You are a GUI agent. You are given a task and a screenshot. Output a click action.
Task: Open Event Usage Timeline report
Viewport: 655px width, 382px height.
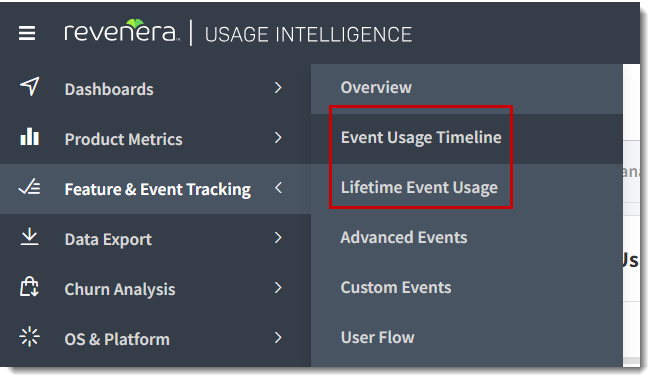point(467,138)
